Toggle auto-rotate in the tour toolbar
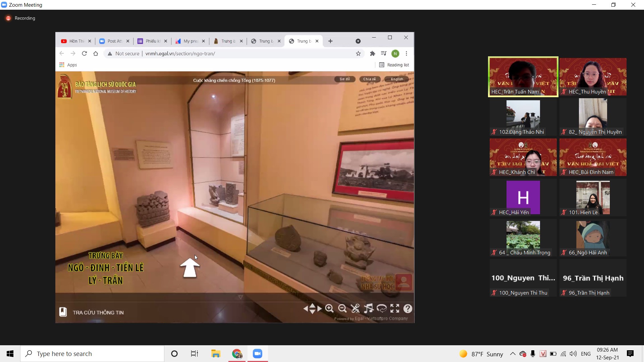Viewport: 644px width, 362px height. point(382,308)
